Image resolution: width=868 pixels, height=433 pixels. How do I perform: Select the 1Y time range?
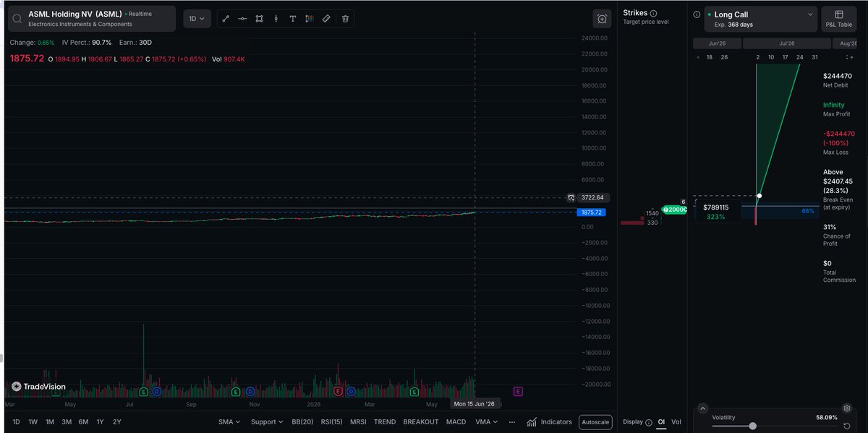pyautogui.click(x=100, y=421)
